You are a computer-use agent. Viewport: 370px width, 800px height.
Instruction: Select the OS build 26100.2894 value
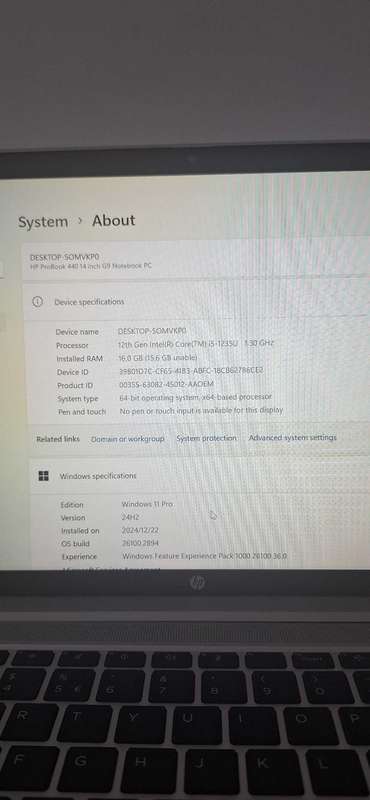click(x=141, y=543)
